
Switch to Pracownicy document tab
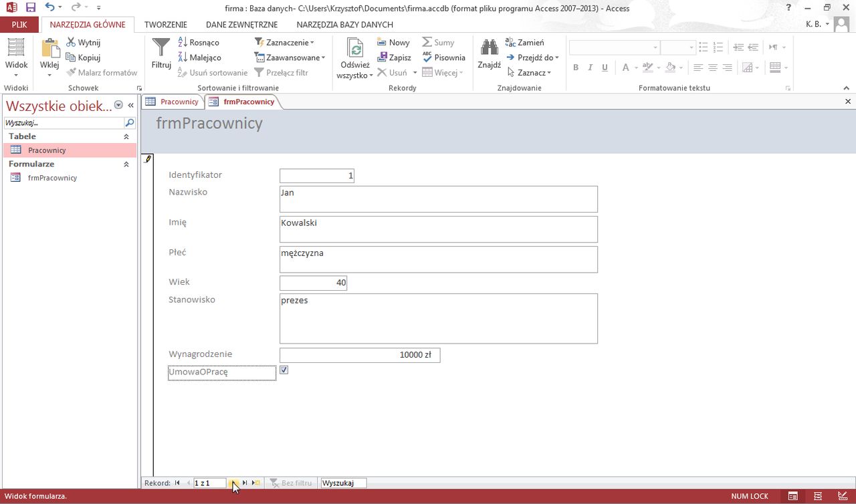173,102
